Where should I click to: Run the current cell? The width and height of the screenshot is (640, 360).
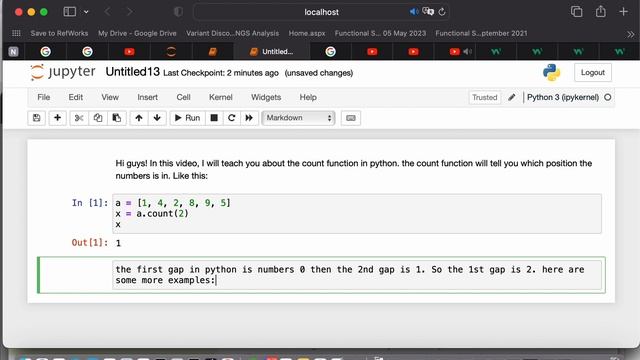187,118
